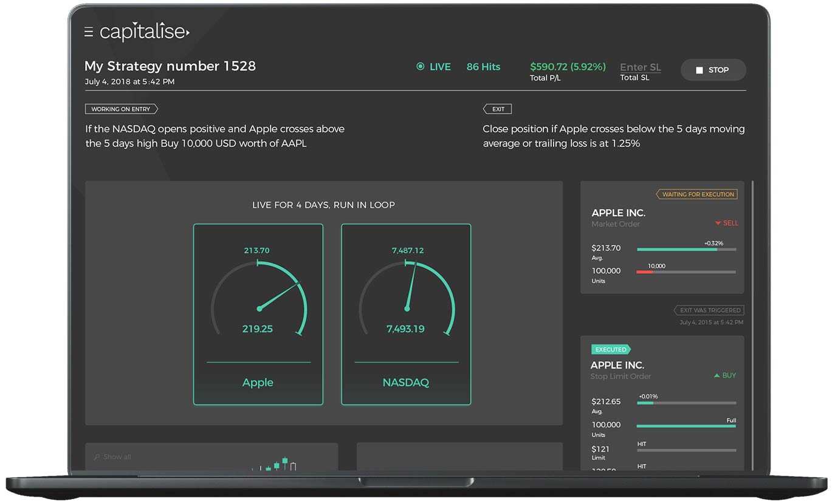Click the Capitalise logo
This screenshot has height=504, width=835.
(145, 32)
